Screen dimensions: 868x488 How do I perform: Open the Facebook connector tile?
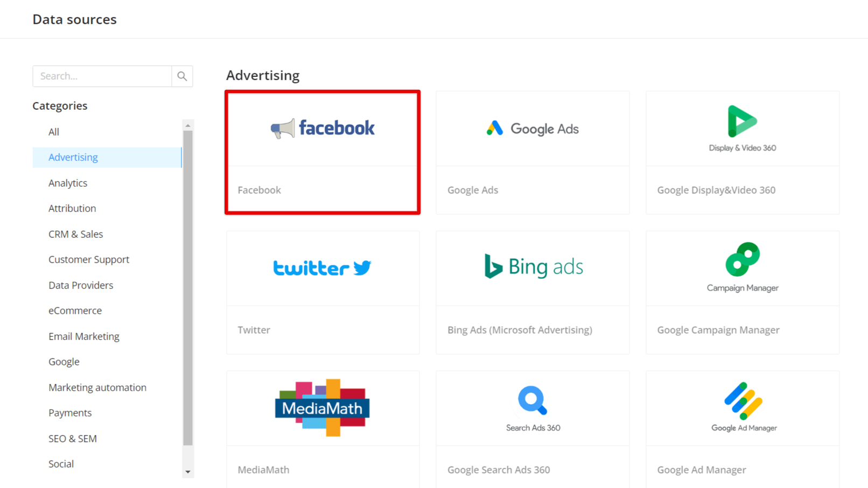pos(322,152)
